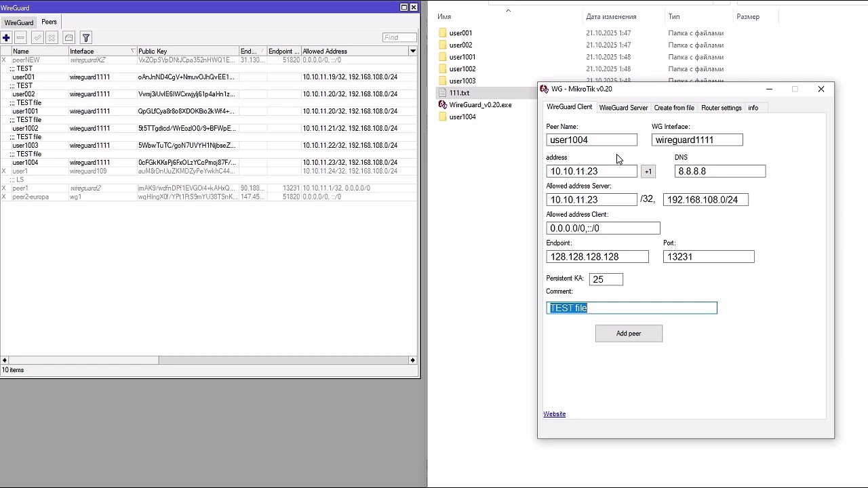Edit Allowed address Client field
Image resolution: width=868 pixels, height=488 pixels.
603,228
